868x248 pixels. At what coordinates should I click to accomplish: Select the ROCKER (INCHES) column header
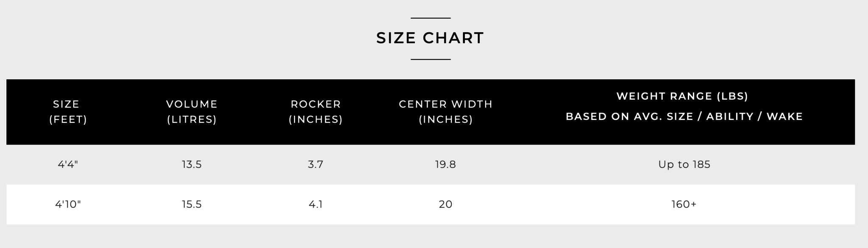[x=316, y=112]
